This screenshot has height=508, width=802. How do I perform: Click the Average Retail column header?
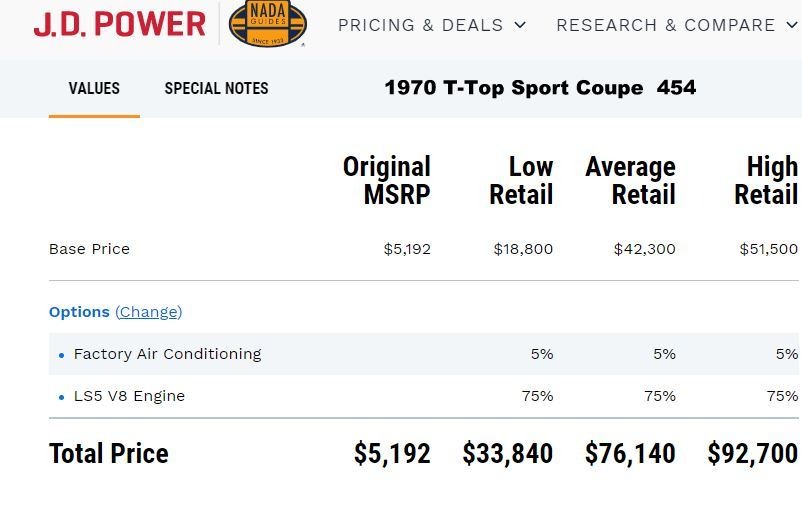pyautogui.click(x=630, y=180)
